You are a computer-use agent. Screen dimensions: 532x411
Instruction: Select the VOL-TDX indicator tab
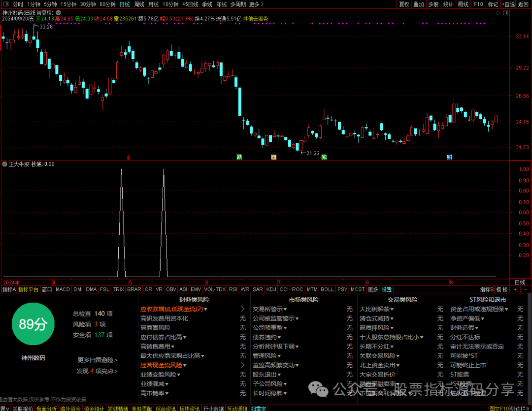(x=215, y=289)
